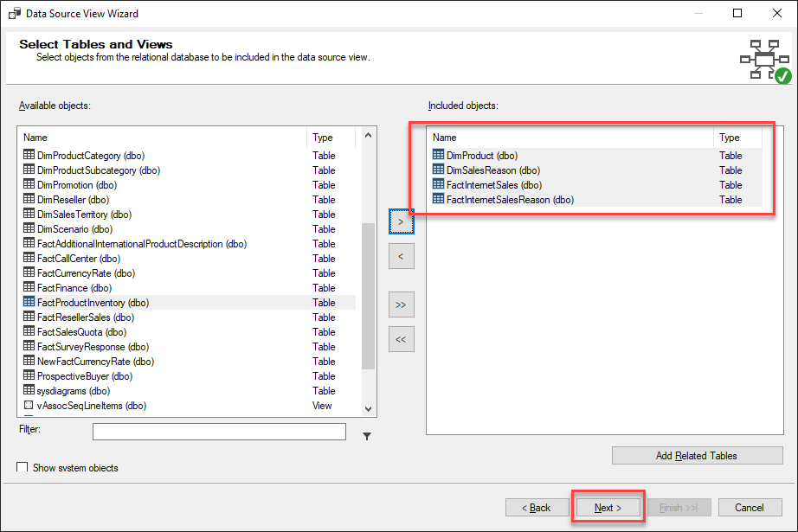Remove all objects using the << button

point(401,339)
